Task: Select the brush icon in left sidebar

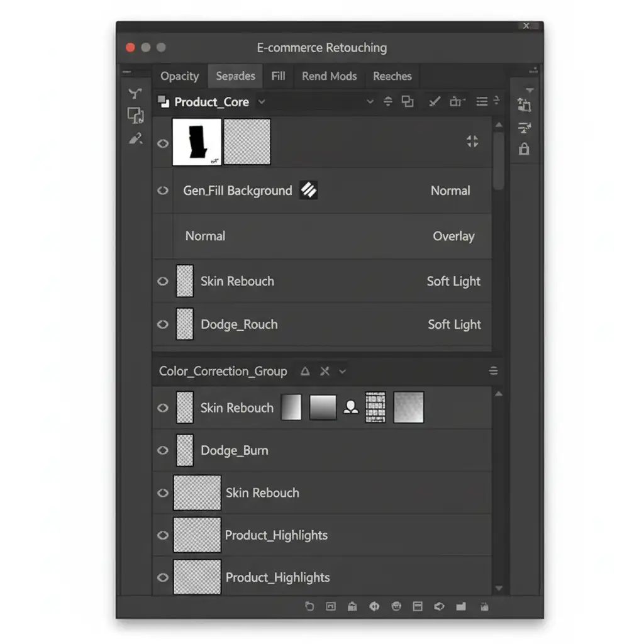Action: pyautogui.click(x=135, y=138)
